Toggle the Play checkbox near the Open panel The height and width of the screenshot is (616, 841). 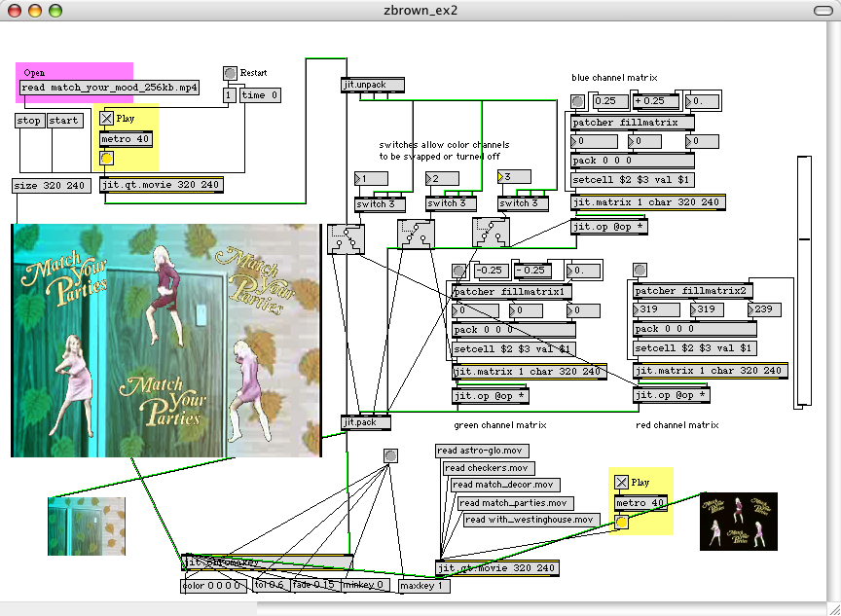coord(107,119)
